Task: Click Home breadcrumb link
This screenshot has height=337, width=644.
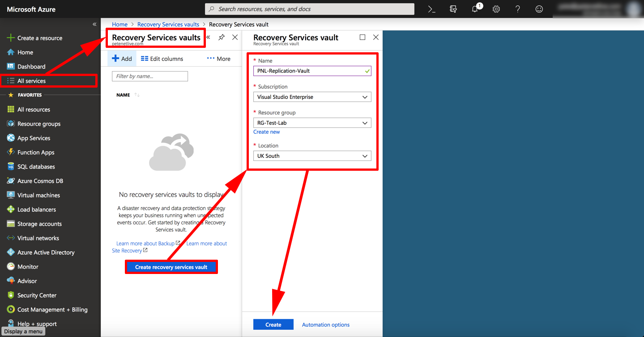Action: (119, 25)
